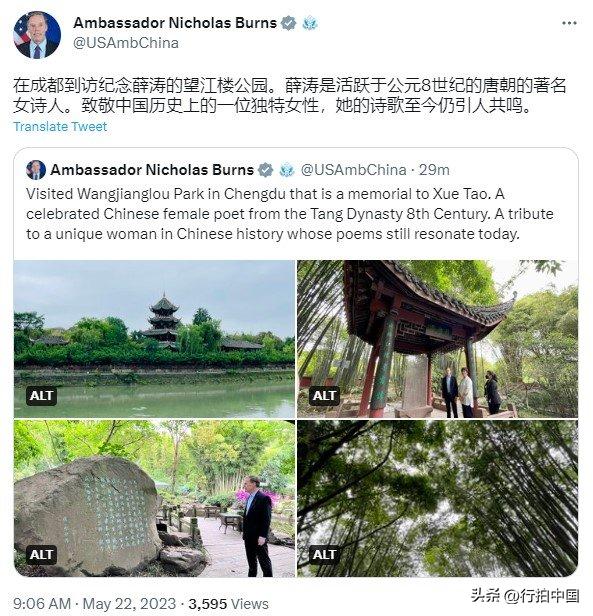The width and height of the screenshot is (593, 616).
Task: Click the verified badge in quoted tweet
Action: click(x=266, y=170)
